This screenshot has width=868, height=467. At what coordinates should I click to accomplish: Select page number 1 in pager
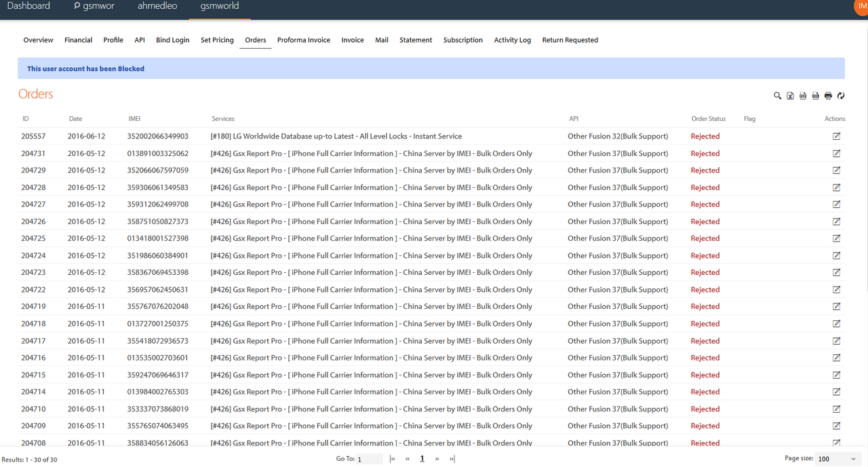point(422,459)
